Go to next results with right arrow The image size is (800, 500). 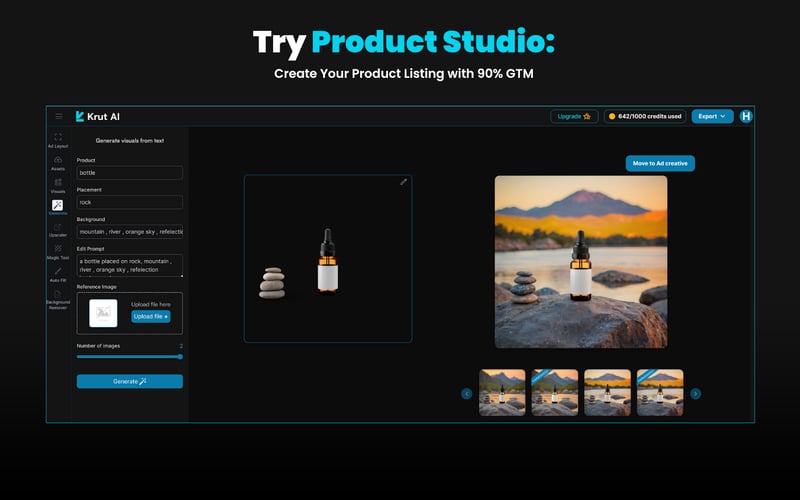(695, 393)
